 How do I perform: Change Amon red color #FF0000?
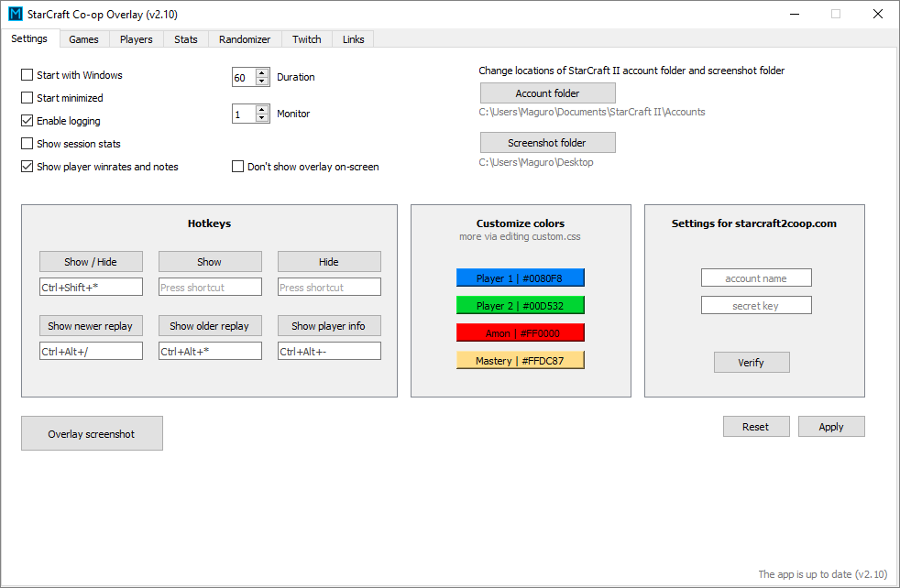point(520,332)
